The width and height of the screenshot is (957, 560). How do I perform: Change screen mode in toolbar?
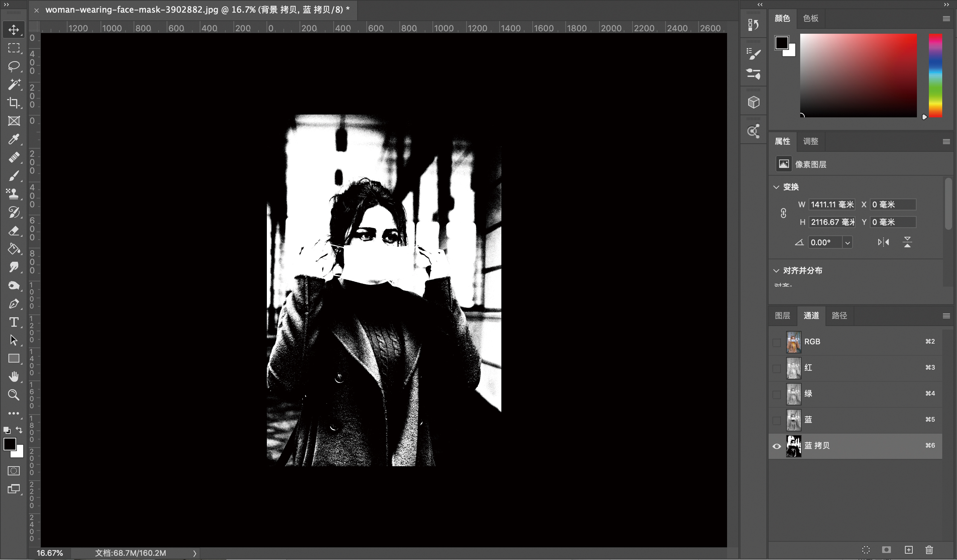14,489
